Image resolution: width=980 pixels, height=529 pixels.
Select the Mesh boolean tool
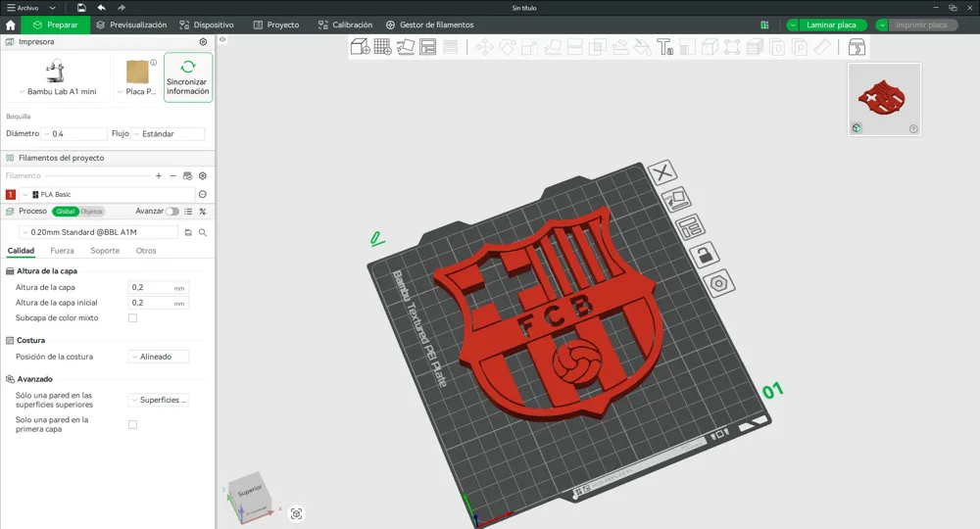tap(598, 47)
